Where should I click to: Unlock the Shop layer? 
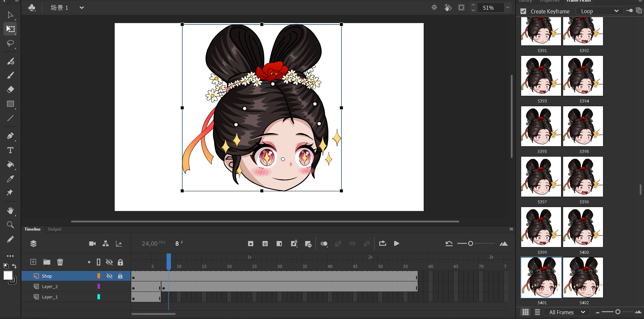point(120,276)
